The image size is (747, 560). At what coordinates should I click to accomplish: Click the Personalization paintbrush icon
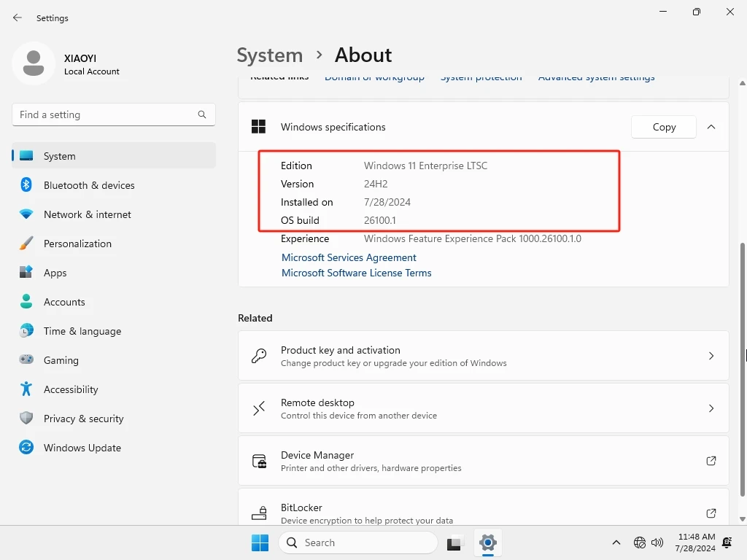click(26, 244)
